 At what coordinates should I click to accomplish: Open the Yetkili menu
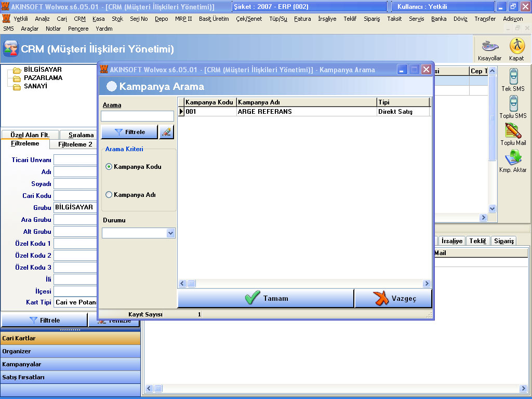[21, 19]
